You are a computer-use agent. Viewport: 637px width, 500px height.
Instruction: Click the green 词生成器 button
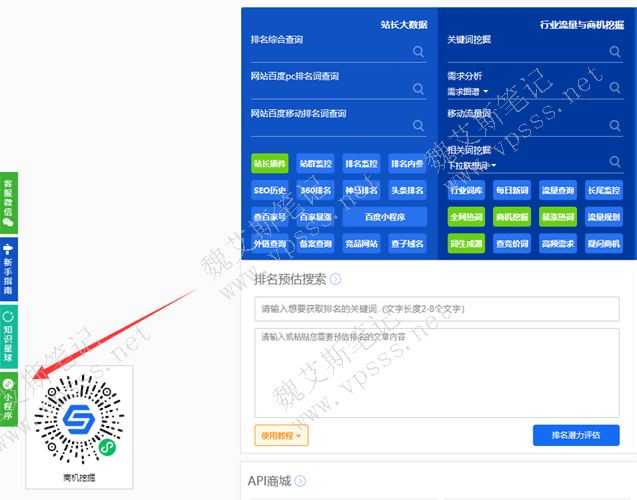tap(466, 244)
